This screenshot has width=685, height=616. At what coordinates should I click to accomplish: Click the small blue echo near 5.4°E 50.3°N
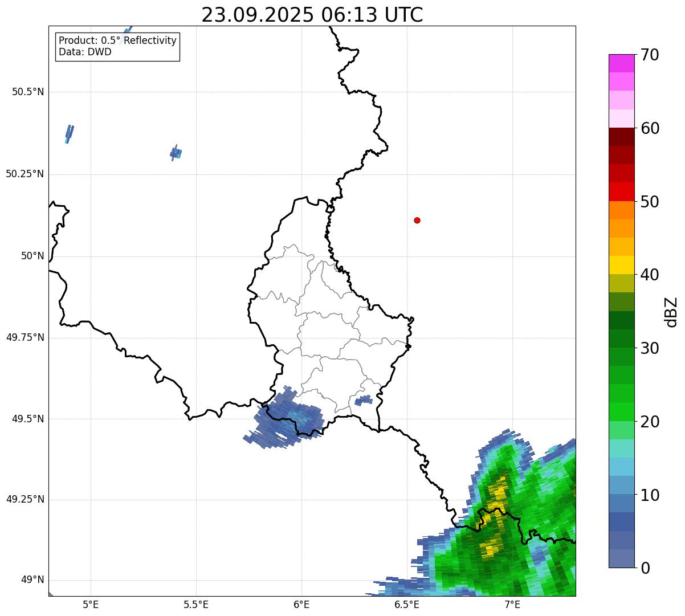176,153
